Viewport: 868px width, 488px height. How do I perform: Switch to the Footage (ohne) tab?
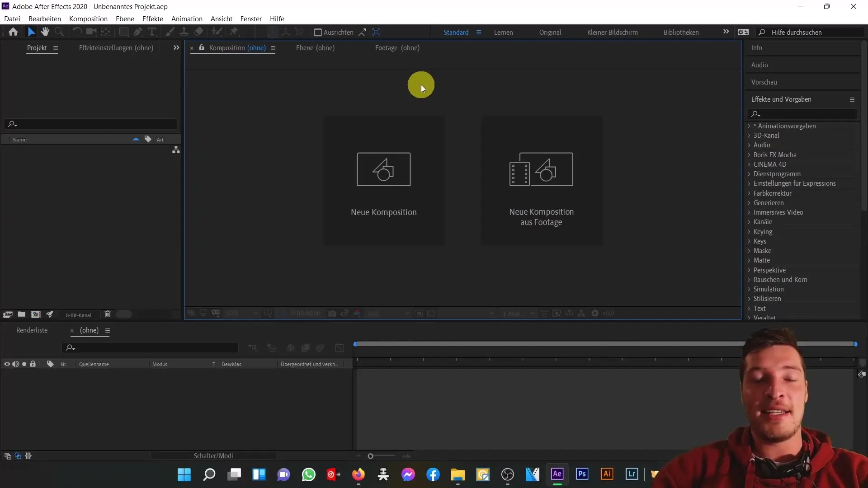[x=397, y=47]
